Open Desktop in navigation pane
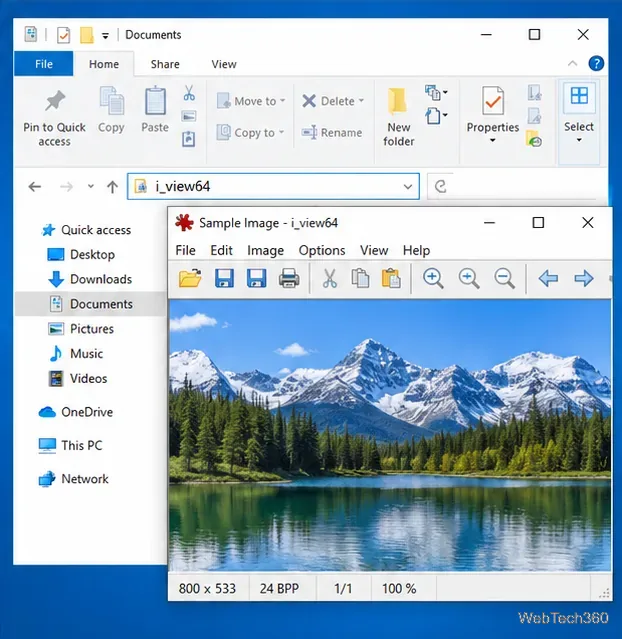 click(x=81, y=254)
